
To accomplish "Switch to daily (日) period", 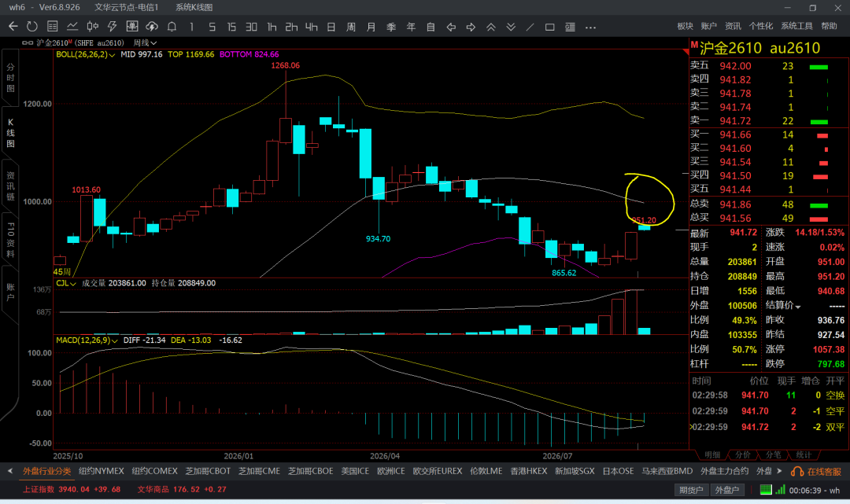I will (331, 27).
